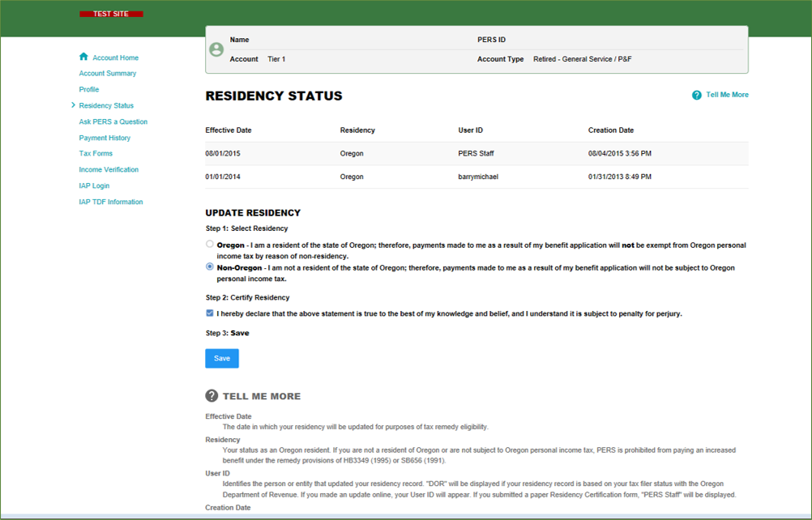The width and height of the screenshot is (812, 520).
Task: Open Ask PERS a Question
Action: click(x=113, y=121)
